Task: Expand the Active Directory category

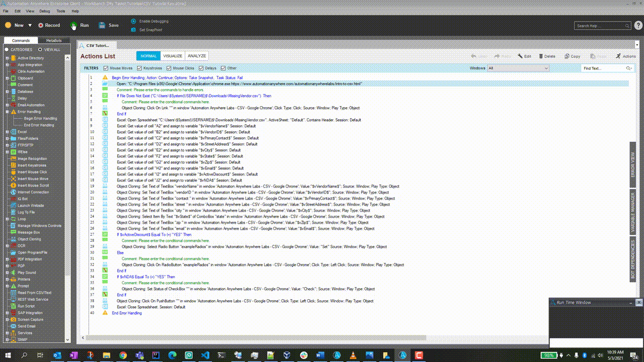Action: 8,58
